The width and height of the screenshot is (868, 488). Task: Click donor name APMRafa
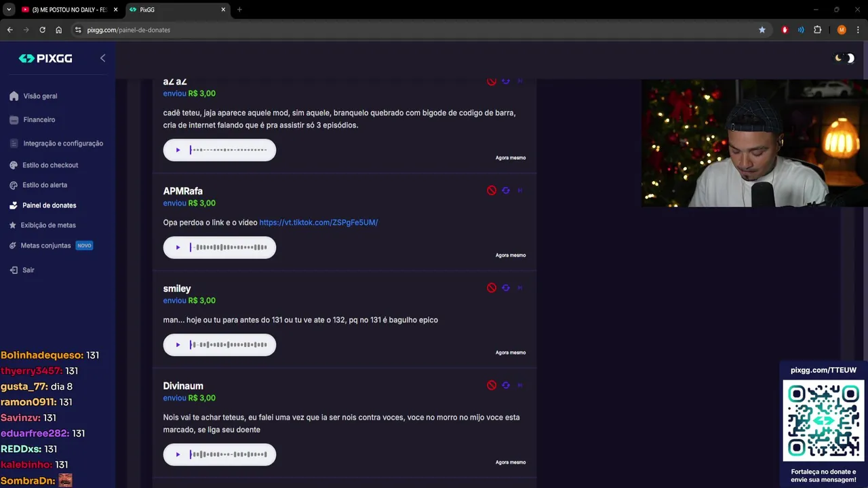182,191
